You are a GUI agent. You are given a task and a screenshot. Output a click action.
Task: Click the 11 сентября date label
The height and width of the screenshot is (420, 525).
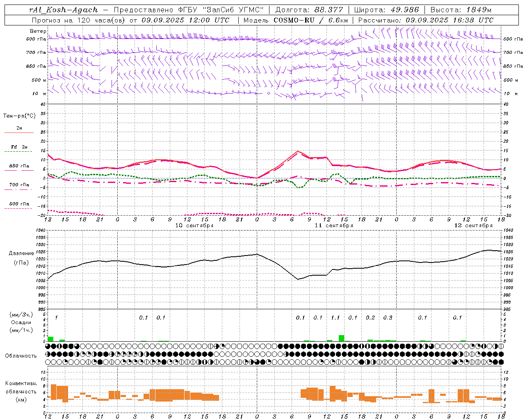pyautogui.click(x=334, y=226)
